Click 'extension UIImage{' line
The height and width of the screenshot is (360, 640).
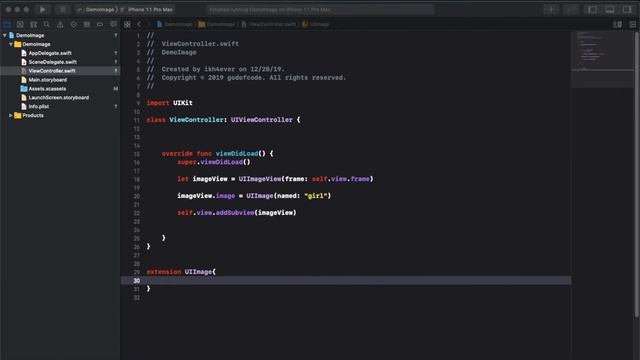click(181, 272)
